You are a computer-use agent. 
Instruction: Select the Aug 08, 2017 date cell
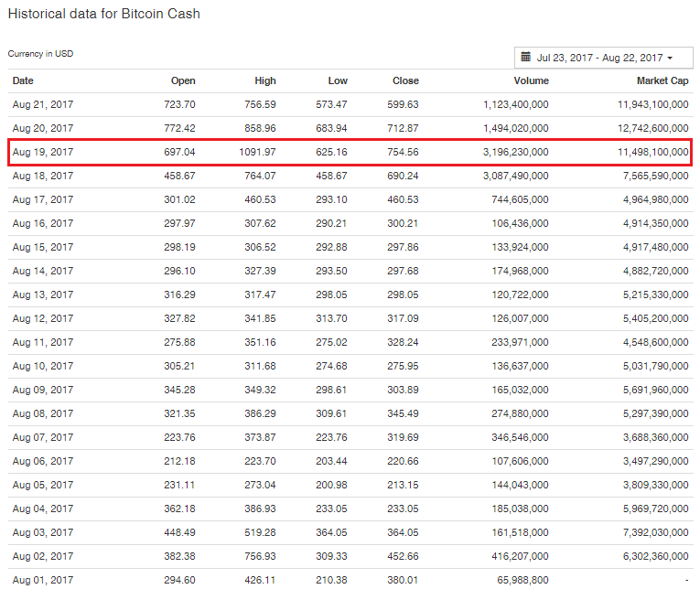tap(43, 413)
